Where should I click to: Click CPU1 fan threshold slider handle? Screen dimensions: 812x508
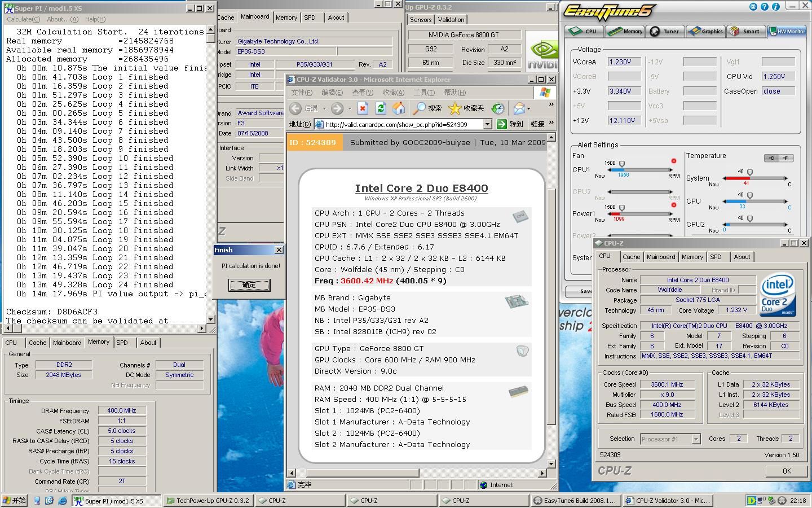coord(622,164)
